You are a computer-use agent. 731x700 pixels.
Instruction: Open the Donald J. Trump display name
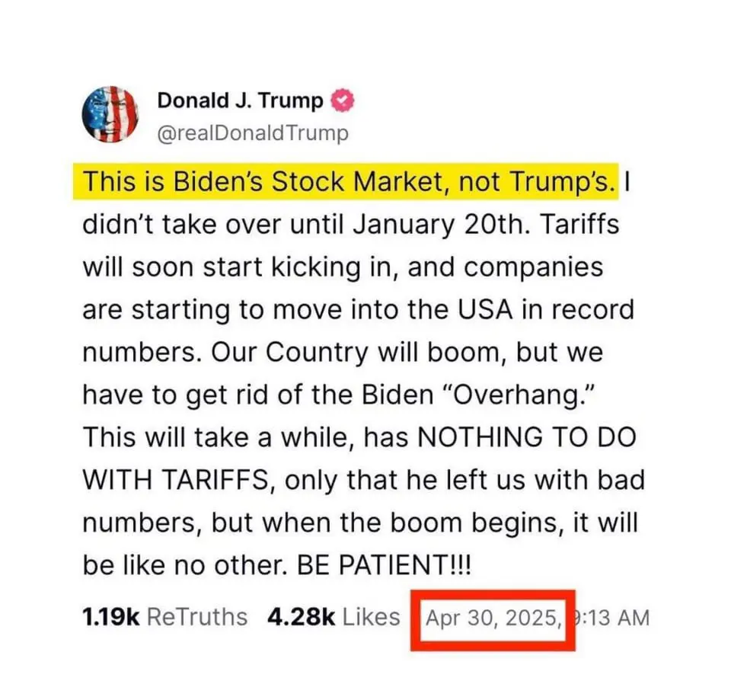tap(240, 101)
